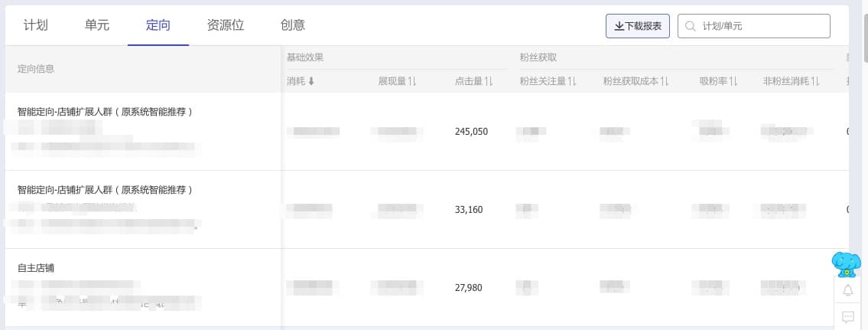868x330 pixels.
Task: Open the blue elephant assistant mascot
Action: tap(847, 263)
